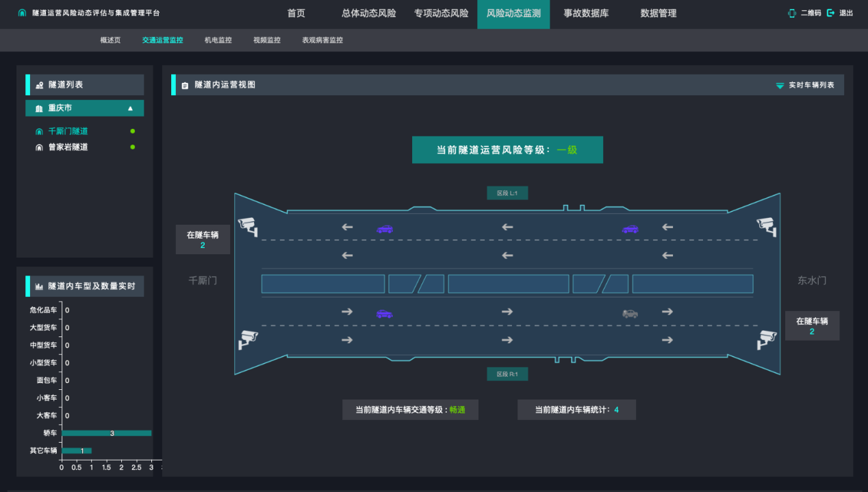Click the bottom-left surveillance camera icon
868x492 pixels.
click(x=247, y=339)
